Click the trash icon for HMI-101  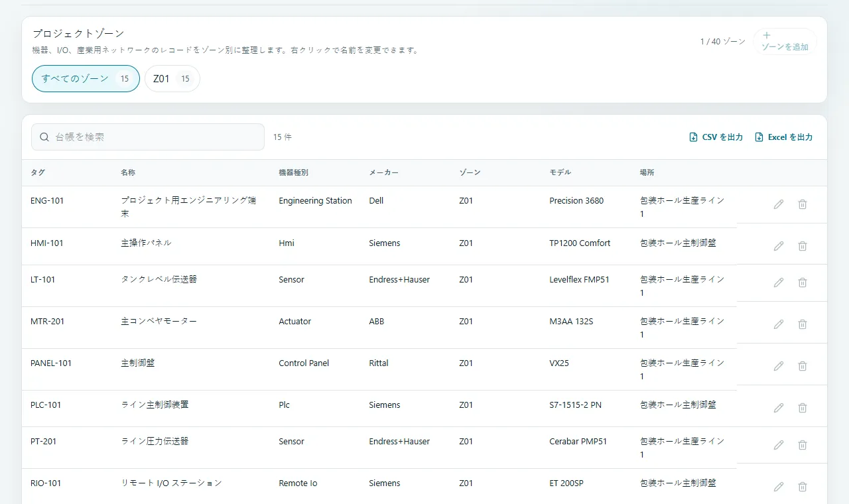pos(803,246)
